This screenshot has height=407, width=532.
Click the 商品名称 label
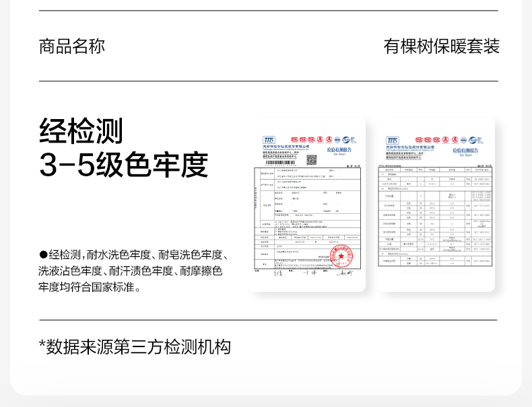click(72, 46)
